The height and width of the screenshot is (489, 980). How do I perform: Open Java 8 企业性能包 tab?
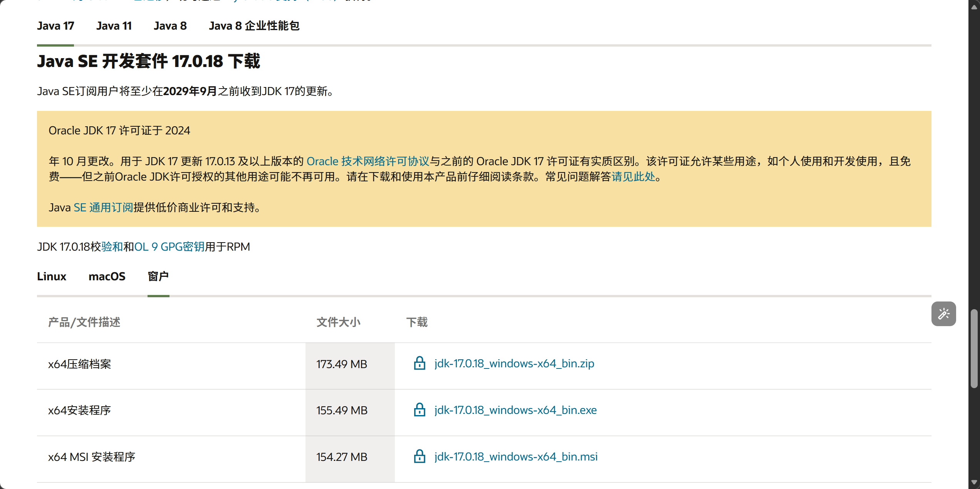(254, 26)
